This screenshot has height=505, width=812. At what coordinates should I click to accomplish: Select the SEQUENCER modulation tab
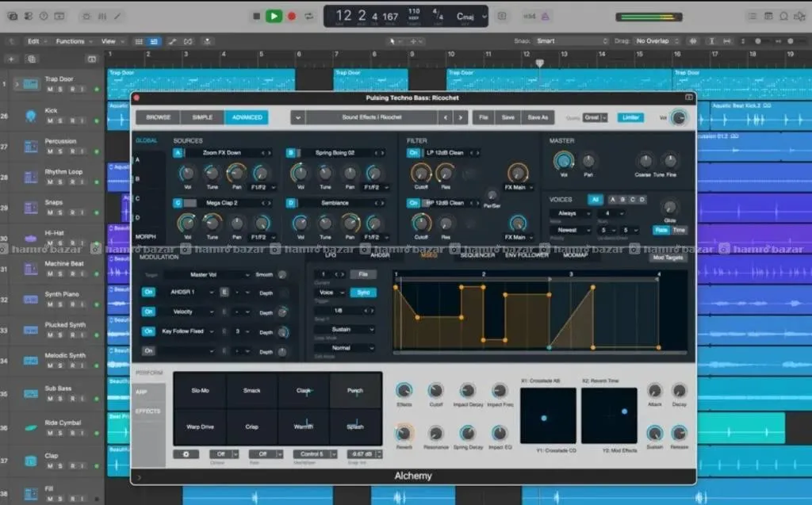[477, 255]
